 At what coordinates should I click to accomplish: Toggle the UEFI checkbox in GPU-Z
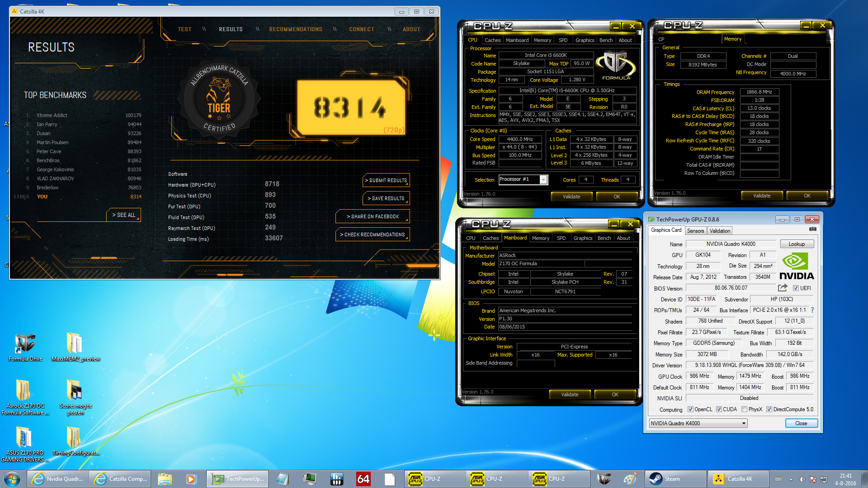(795, 288)
